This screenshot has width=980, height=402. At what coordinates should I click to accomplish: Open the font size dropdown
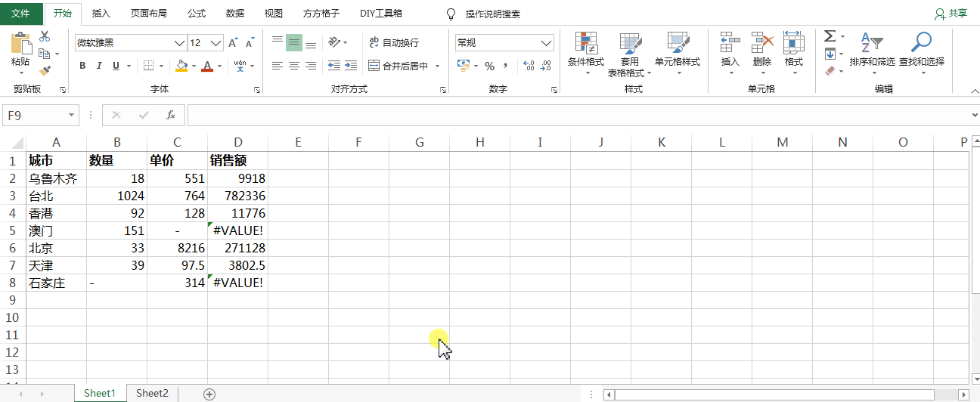click(216, 43)
